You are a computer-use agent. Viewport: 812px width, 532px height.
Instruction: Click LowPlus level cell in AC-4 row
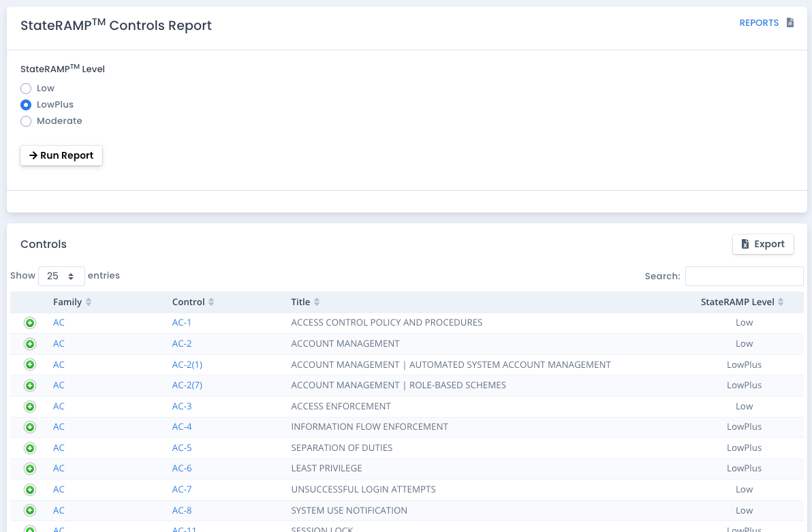click(744, 426)
